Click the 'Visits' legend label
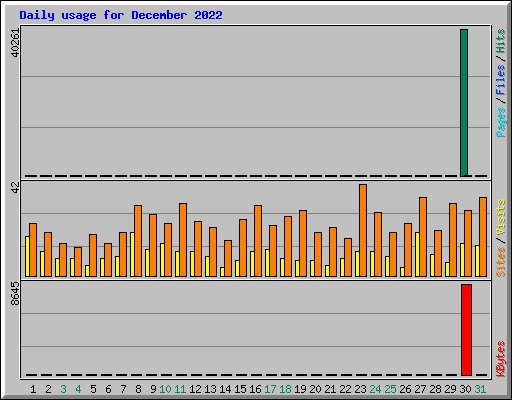 (501, 217)
